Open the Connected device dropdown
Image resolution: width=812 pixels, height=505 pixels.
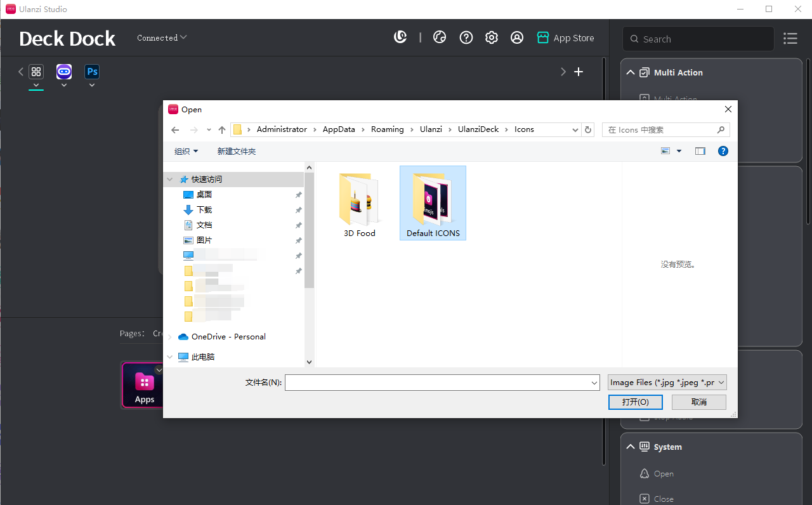point(162,38)
